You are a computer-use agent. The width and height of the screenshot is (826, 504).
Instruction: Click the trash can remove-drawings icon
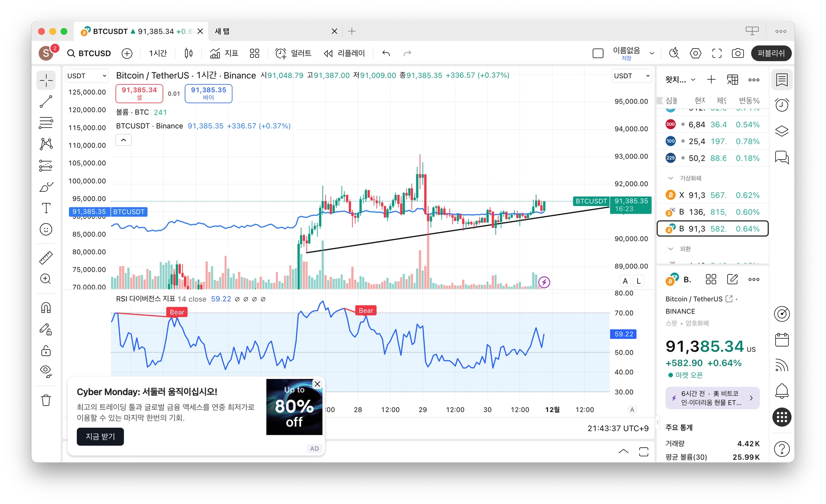[x=46, y=400]
